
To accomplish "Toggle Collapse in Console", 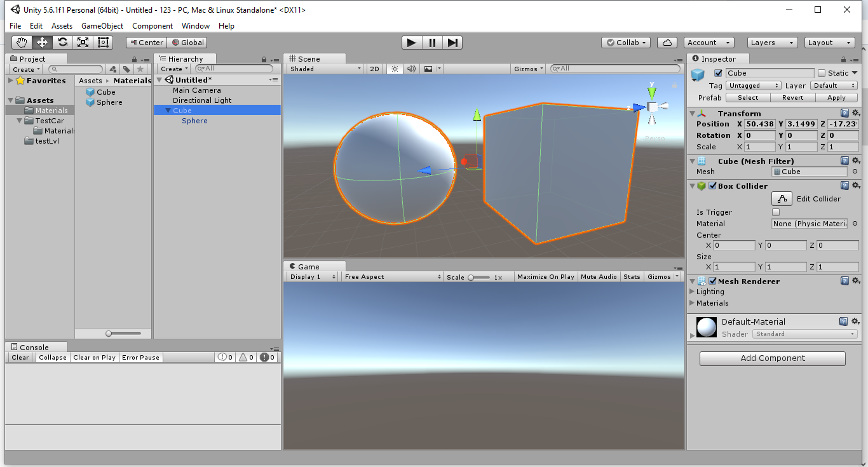I will 53,357.
